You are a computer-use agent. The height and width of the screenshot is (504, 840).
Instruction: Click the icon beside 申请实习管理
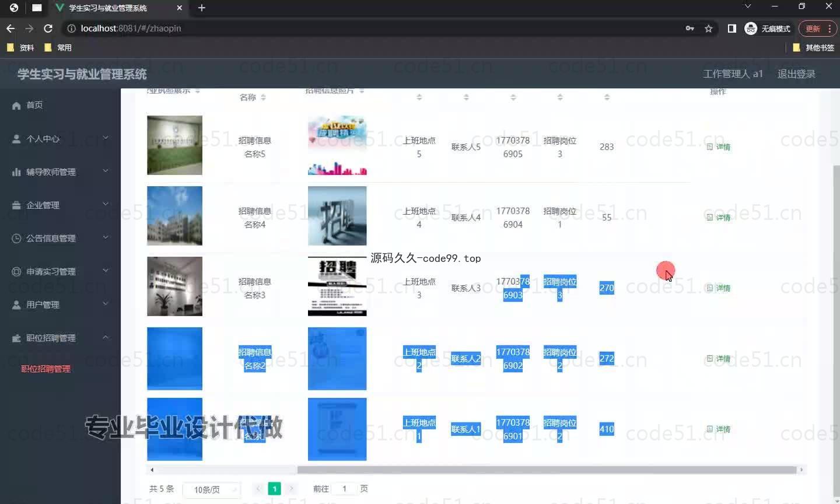pos(16,271)
